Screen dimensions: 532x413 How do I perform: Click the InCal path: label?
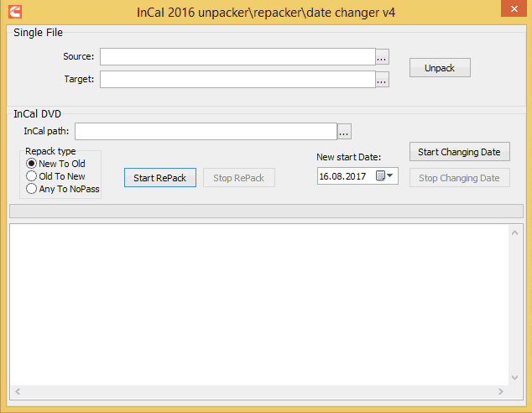(46, 131)
